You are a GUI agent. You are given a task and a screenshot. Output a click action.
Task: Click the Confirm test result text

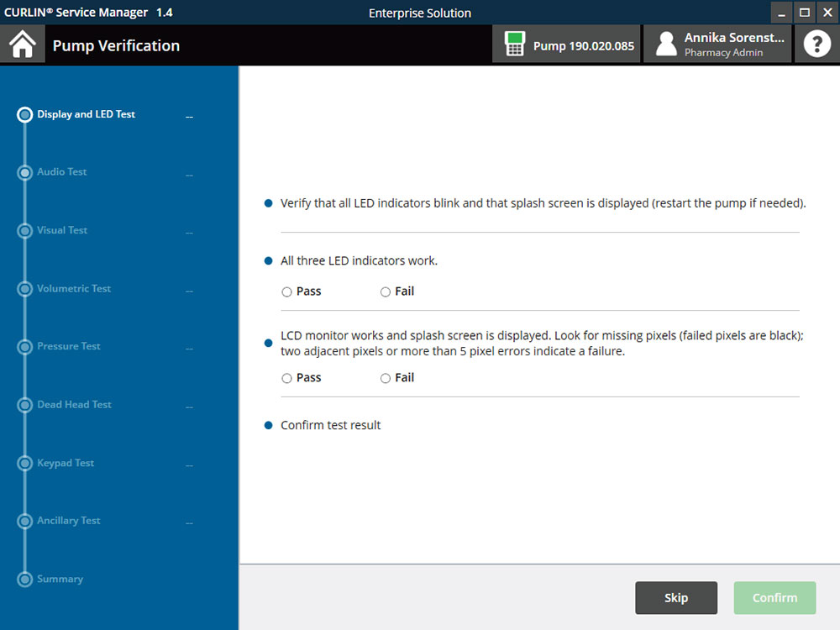tap(330, 425)
